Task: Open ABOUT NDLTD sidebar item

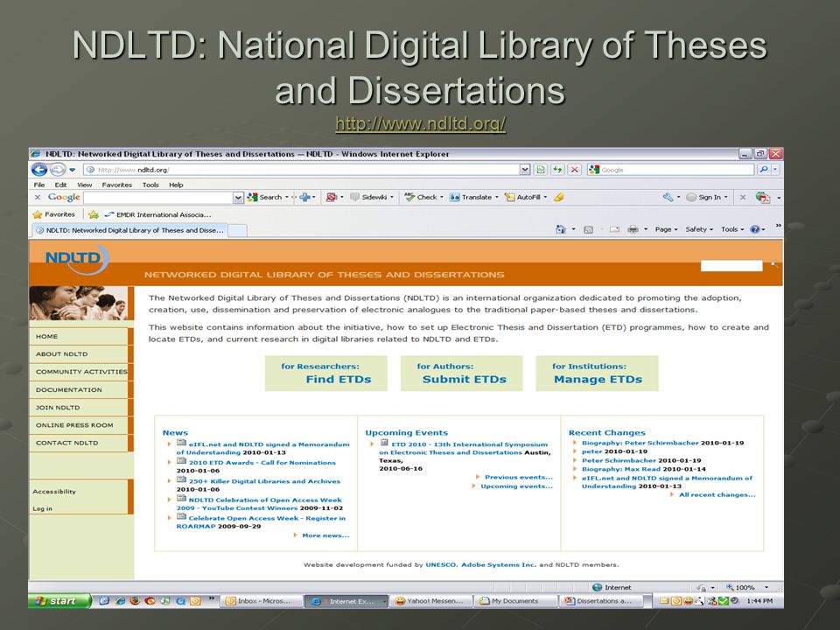Action: pos(78,354)
